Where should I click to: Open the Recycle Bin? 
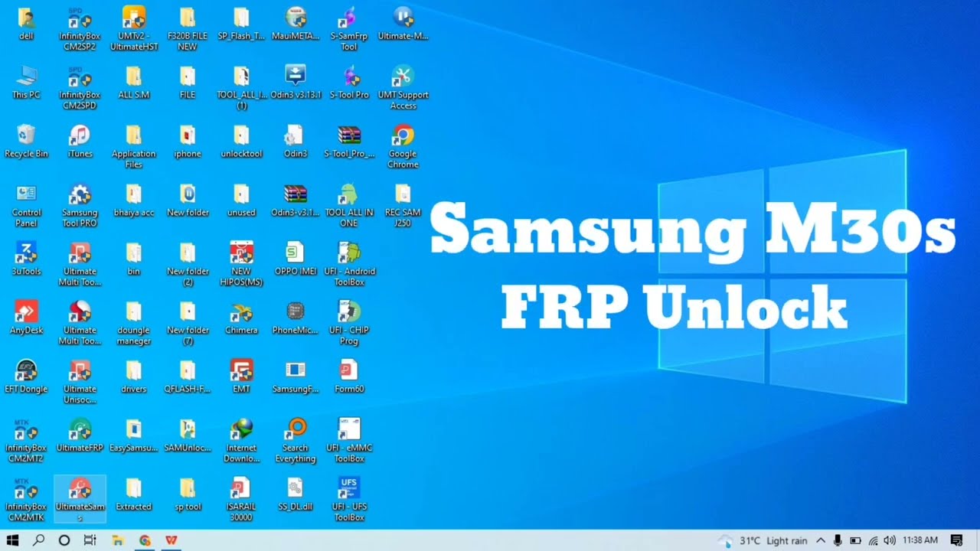[26, 141]
